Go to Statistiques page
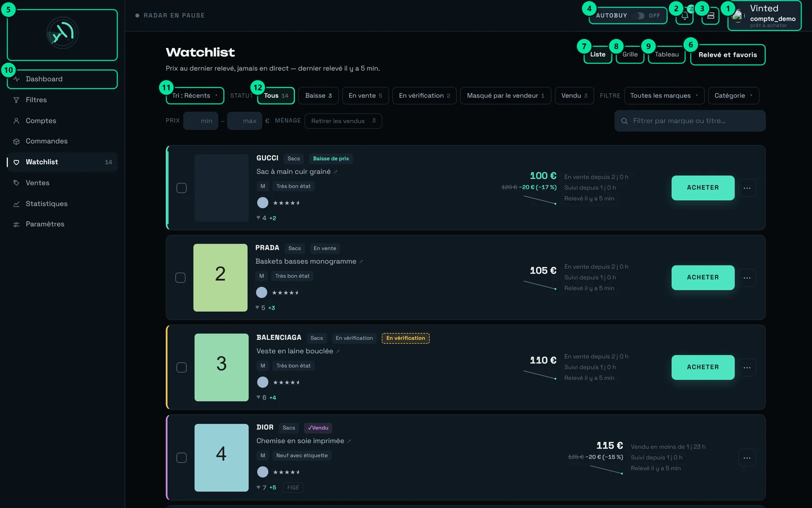The image size is (812, 508). point(62,204)
